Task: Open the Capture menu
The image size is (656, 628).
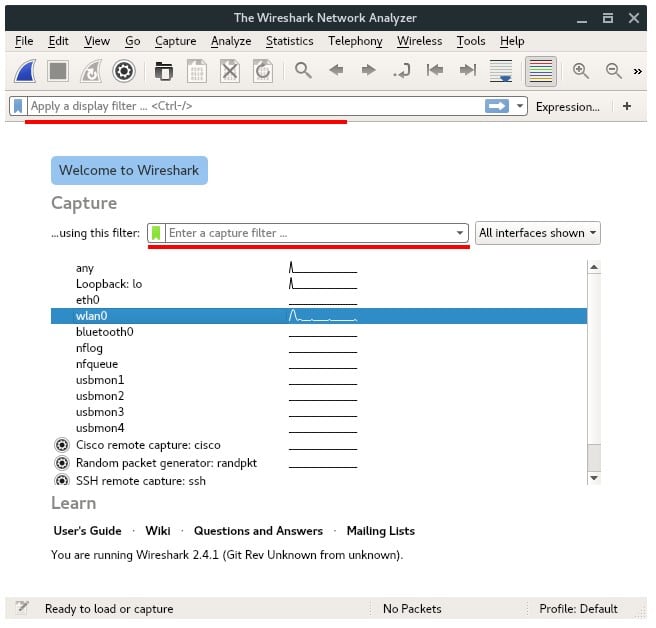Action: tap(175, 41)
